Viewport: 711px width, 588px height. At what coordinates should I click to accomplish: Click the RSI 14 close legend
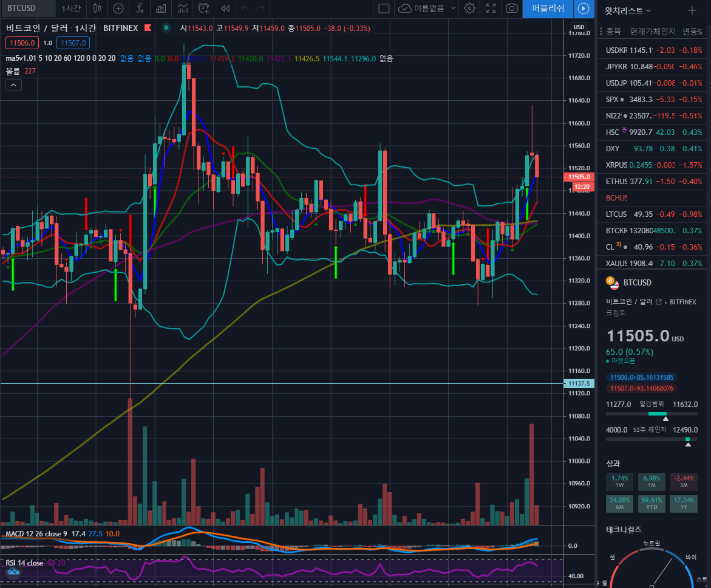point(24,563)
